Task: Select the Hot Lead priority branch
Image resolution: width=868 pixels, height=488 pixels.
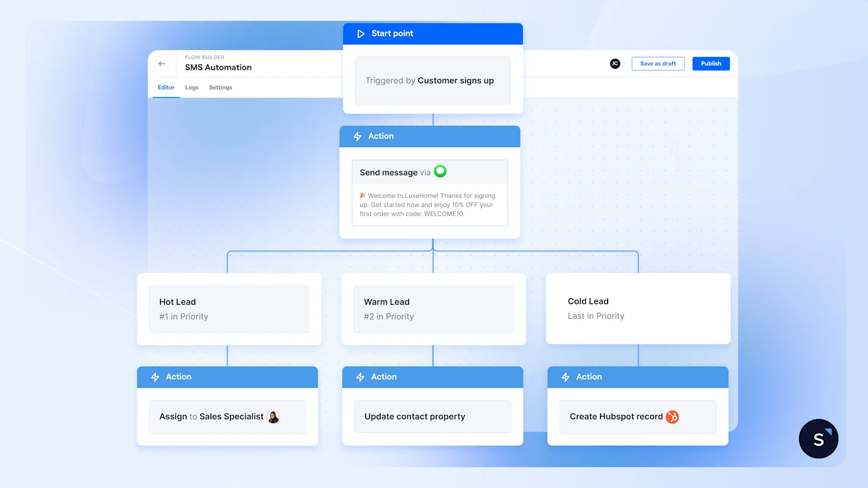Action: [x=228, y=309]
